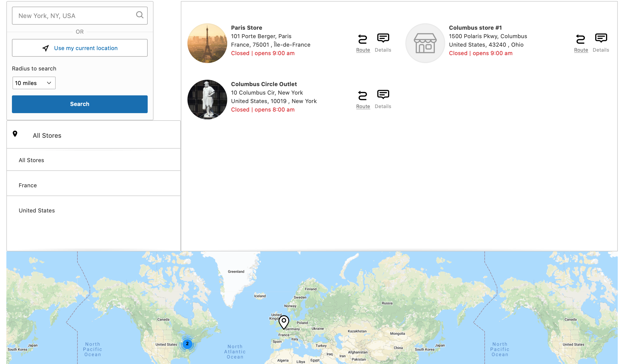Open the Details link for Columbus Circle Outlet

383,106
